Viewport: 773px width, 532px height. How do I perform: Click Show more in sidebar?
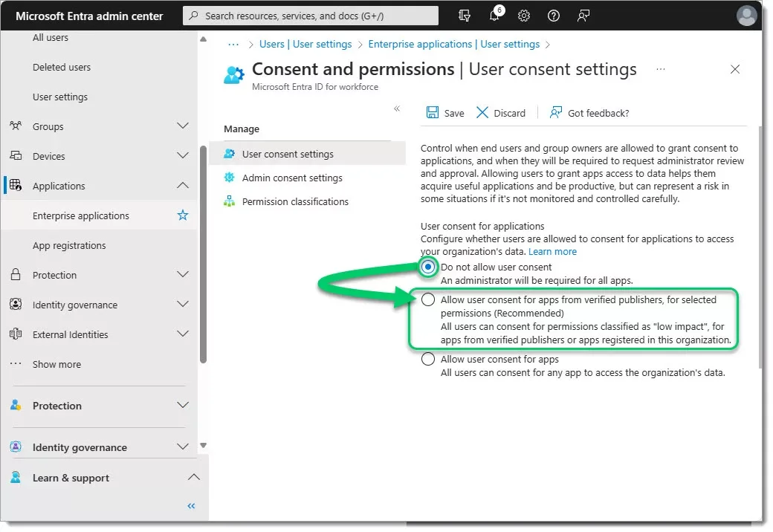pyautogui.click(x=56, y=364)
